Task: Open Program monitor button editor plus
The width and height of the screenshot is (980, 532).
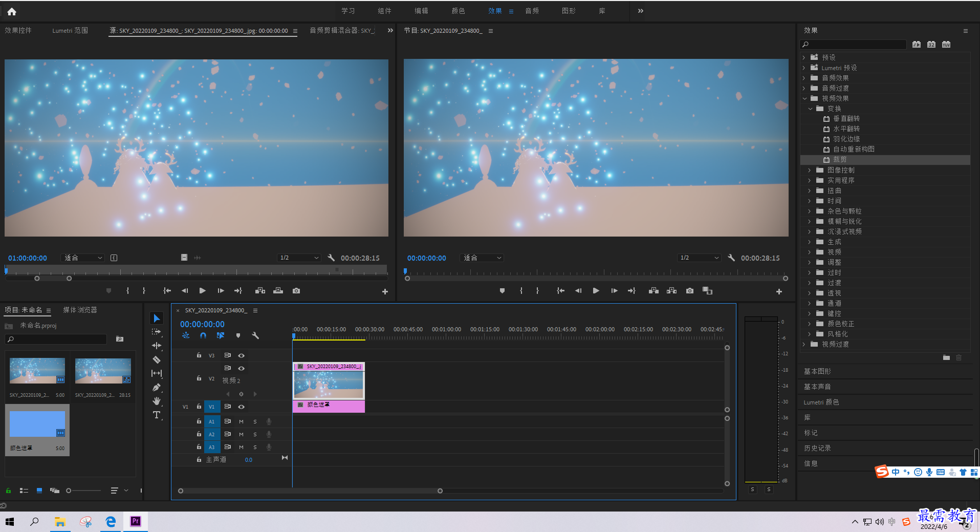Action: click(x=779, y=291)
